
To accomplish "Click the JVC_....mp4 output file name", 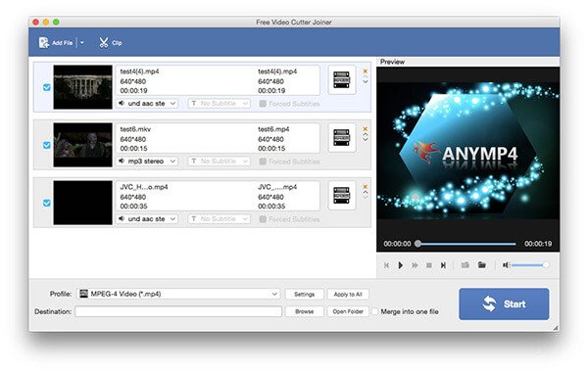I will 277,187.
